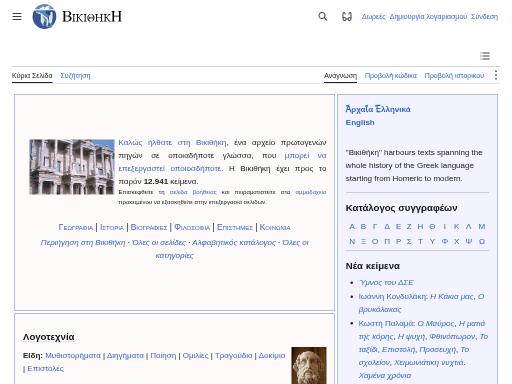Open Ύμνος του ΔΣΕ text

tap(386, 283)
